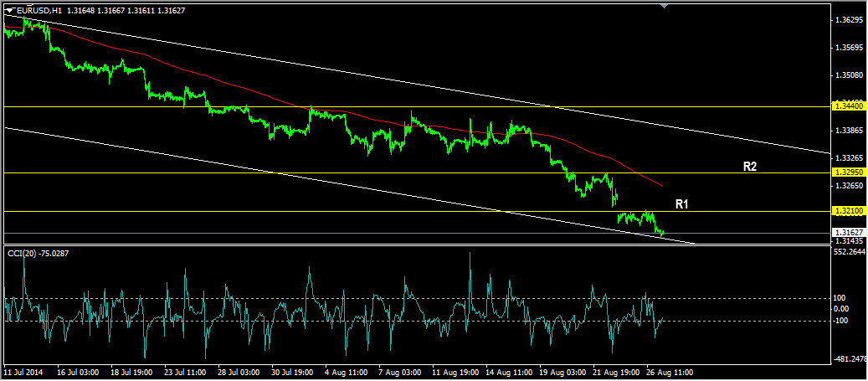Click the 1.31435 value on the price scale
868x381 pixels.
click(x=850, y=241)
